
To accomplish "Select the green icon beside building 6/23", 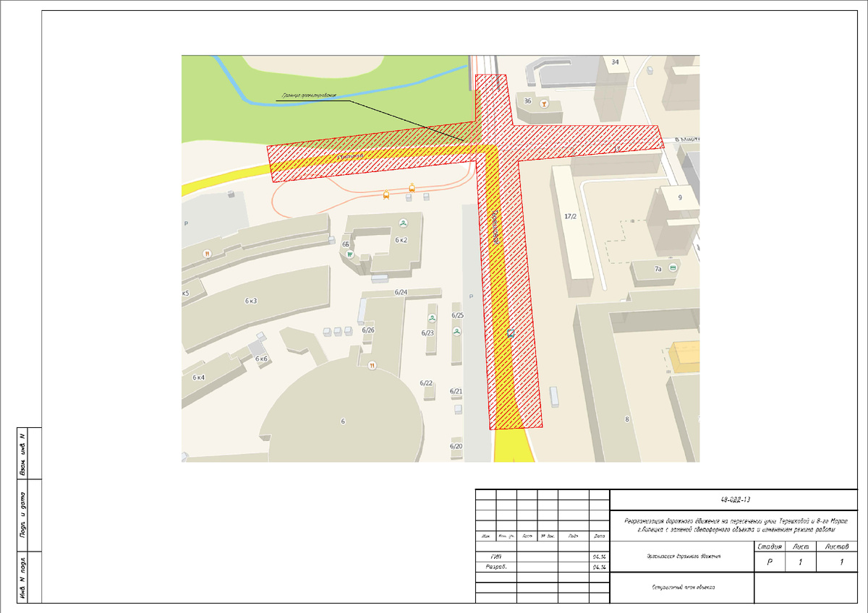I will click(432, 318).
